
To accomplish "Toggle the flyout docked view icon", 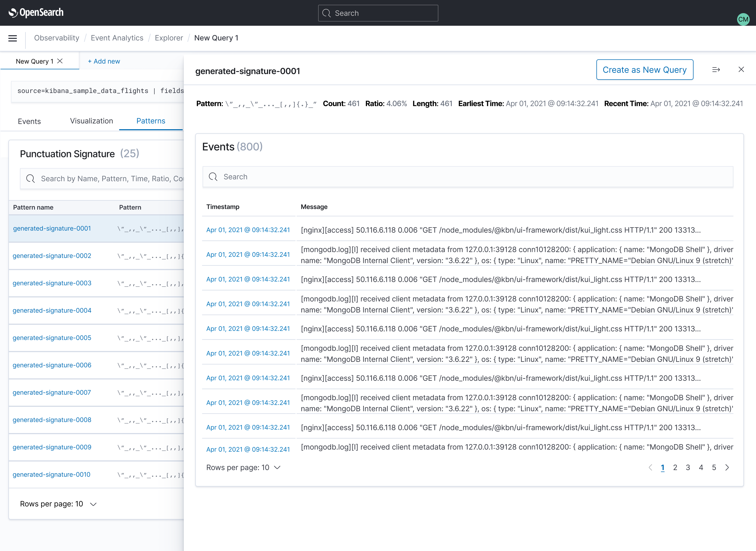I will tap(716, 70).
